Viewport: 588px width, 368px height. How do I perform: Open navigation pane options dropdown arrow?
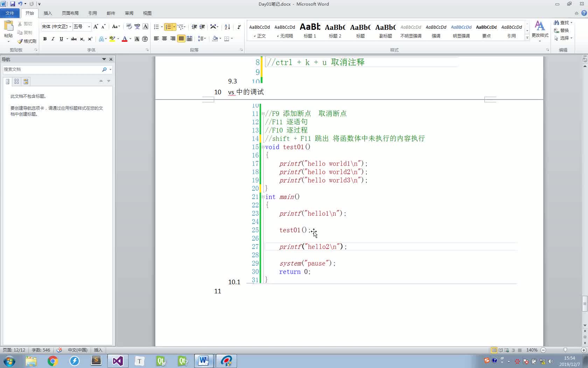[104, 59]
